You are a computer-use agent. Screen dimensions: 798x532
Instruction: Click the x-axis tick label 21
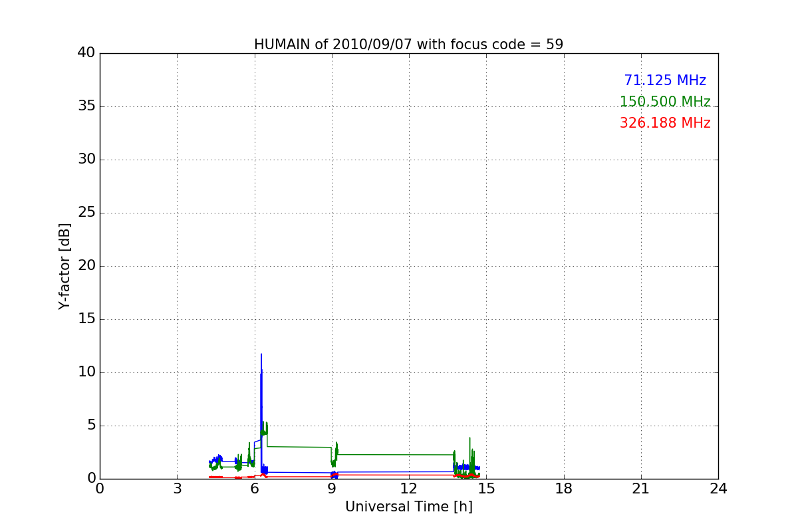(641, 489)
